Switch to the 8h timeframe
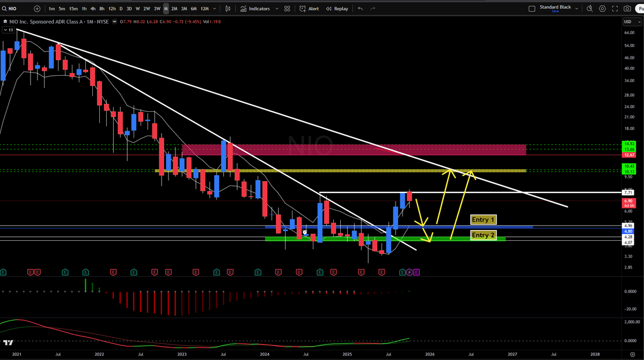This screenshot has height=360, width=644. (102, 9)
